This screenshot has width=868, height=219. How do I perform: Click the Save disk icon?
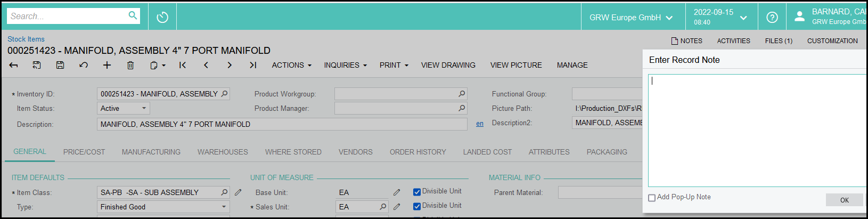pos(60,65)
